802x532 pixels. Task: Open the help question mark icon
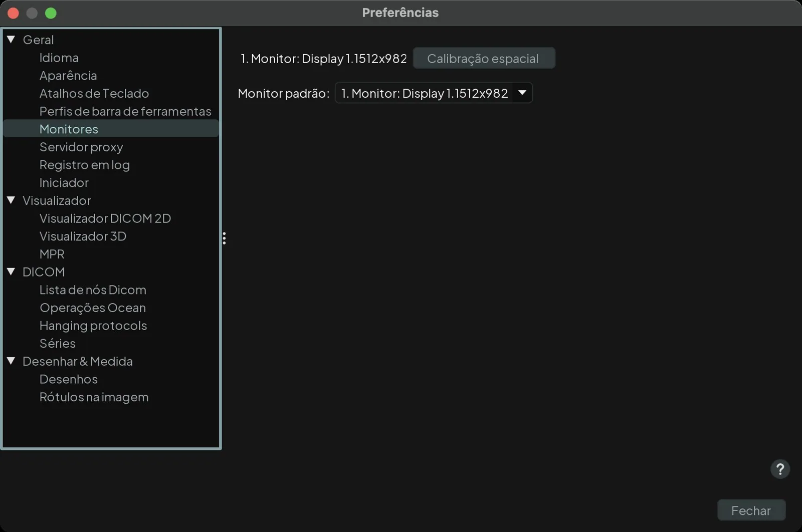[780, 469]
